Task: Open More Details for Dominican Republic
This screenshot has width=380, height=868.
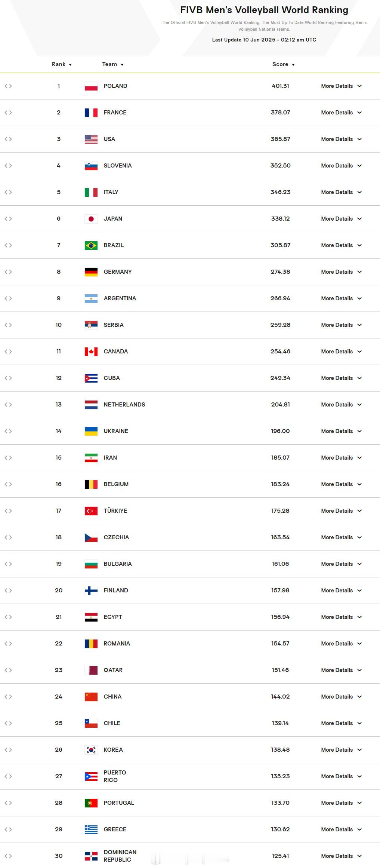Action: (x=342, y=856)
